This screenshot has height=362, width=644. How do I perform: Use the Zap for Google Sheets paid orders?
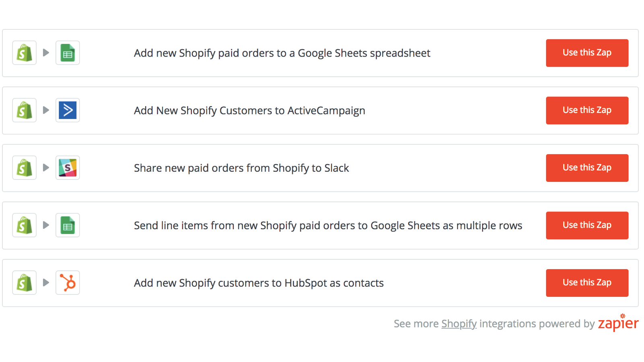[587, 53]
